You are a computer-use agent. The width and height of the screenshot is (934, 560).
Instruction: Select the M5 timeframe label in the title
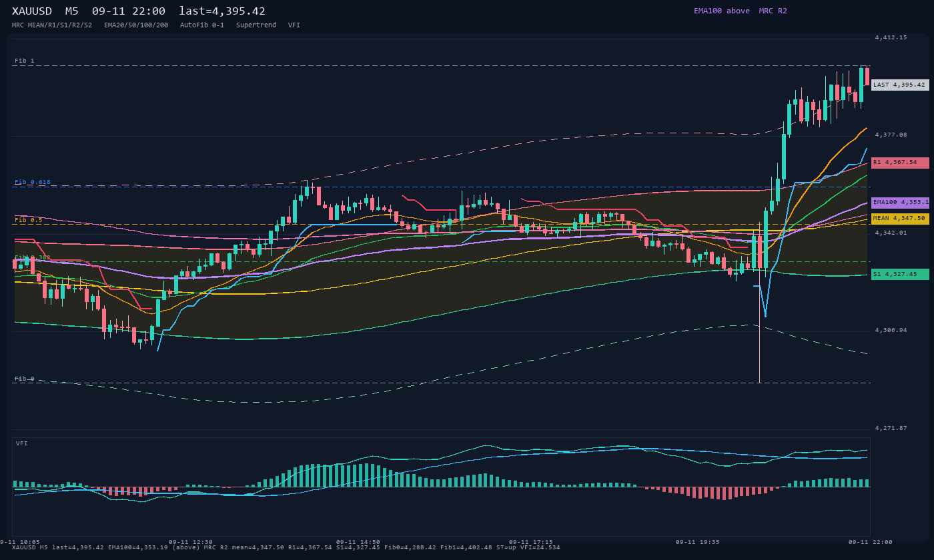point(72,11)
